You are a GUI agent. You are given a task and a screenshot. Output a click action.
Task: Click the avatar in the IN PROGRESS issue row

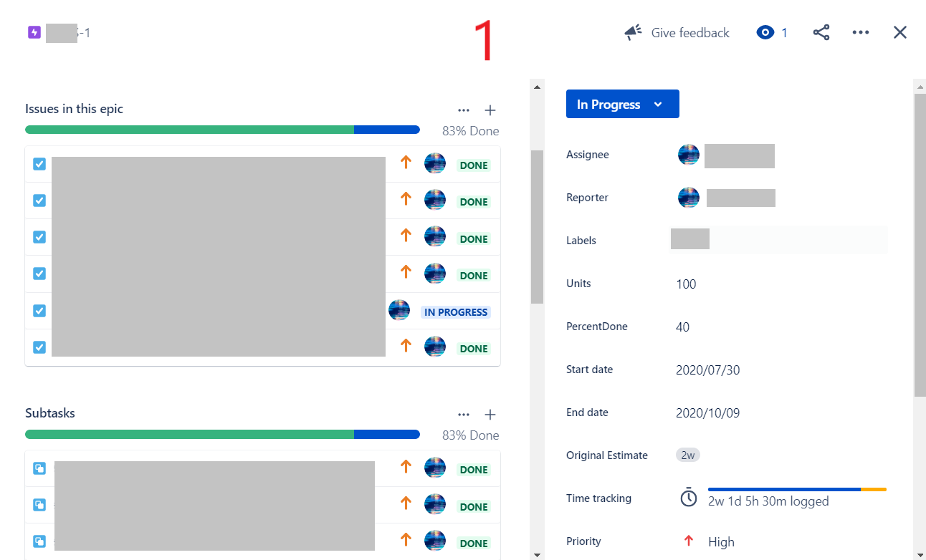pos(399,310)
